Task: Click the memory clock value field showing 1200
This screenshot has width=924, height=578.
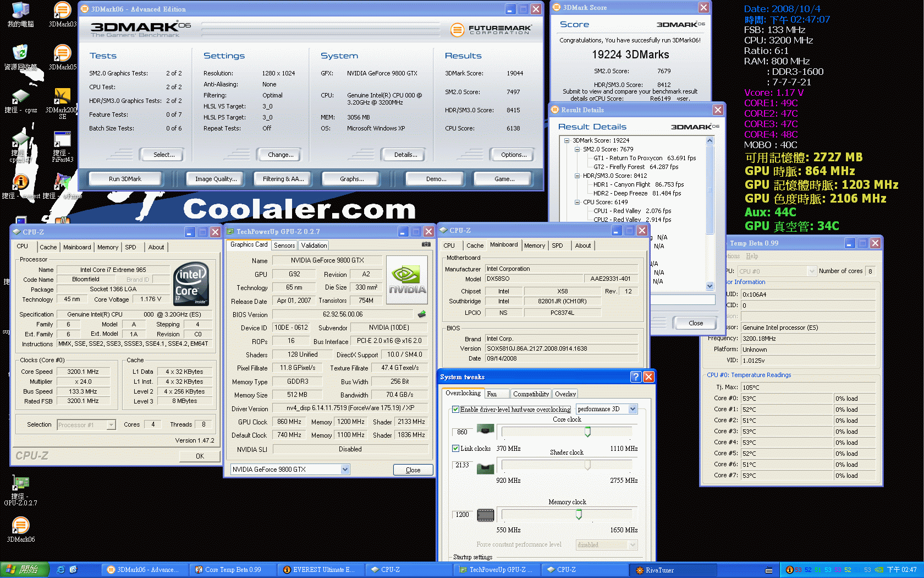Action: (x=463, y=515)
